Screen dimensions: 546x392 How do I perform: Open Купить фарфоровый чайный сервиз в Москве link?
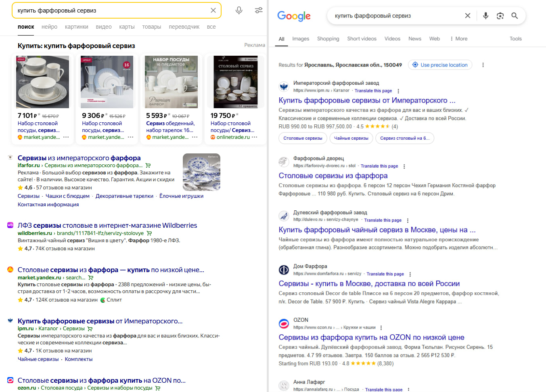coord(377,230)
